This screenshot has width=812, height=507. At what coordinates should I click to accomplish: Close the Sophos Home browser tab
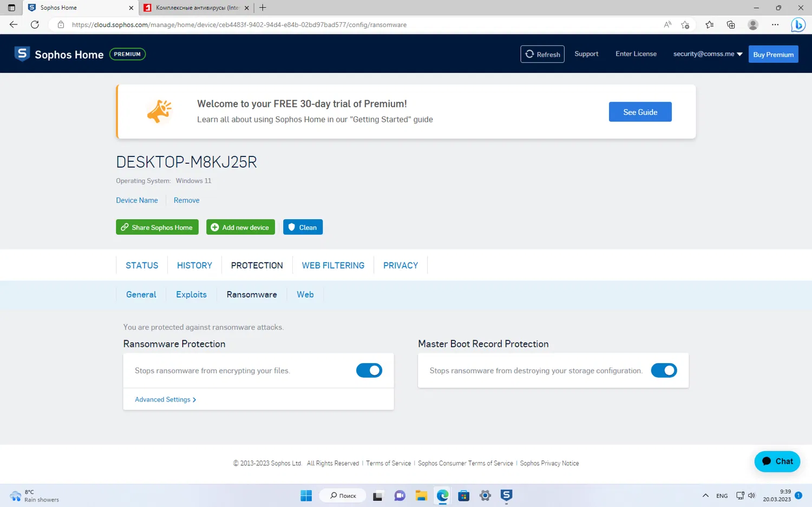[x=131, y=8]
